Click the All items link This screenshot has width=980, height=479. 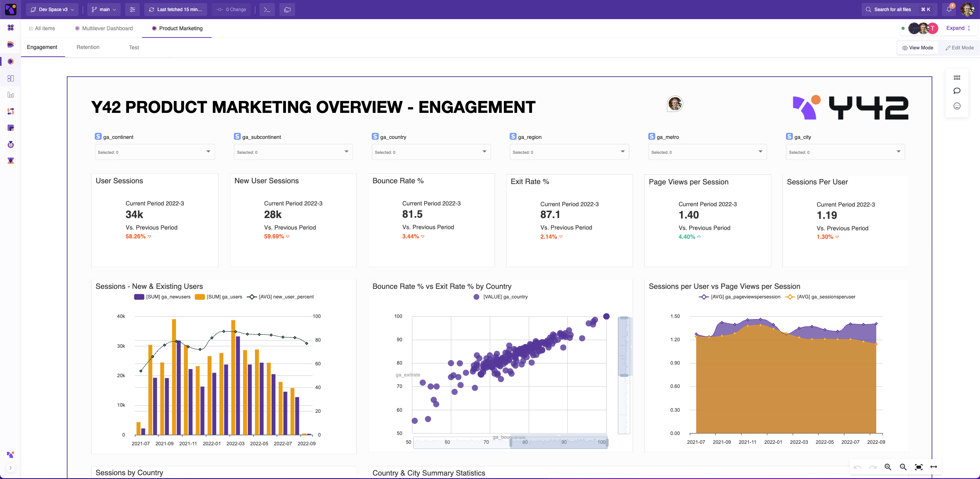pos(42,28)
